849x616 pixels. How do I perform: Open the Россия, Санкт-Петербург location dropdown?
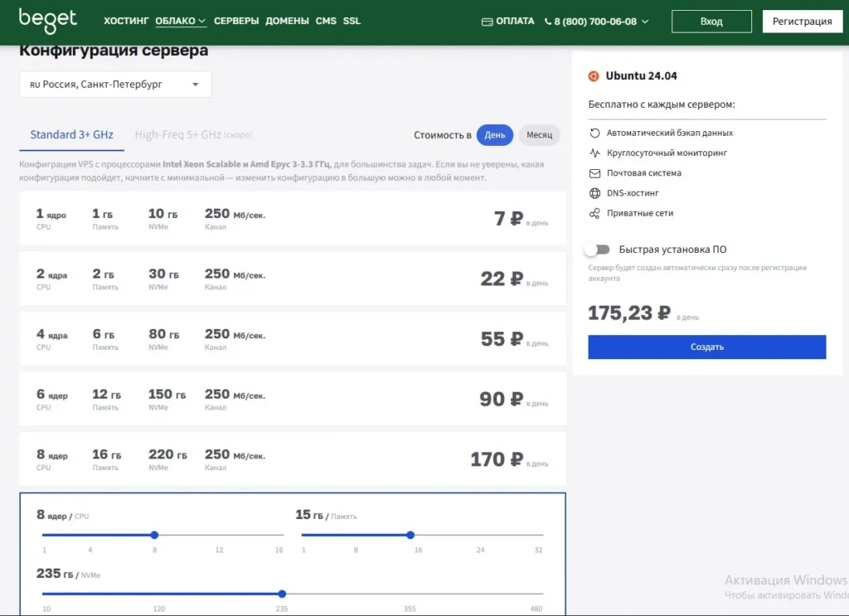coord(115,85)
